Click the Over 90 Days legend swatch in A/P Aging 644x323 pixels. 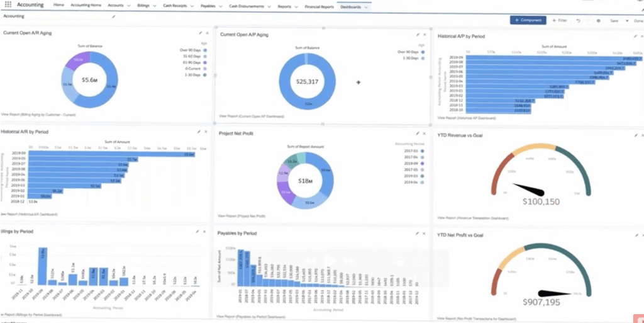click(423, 52)
